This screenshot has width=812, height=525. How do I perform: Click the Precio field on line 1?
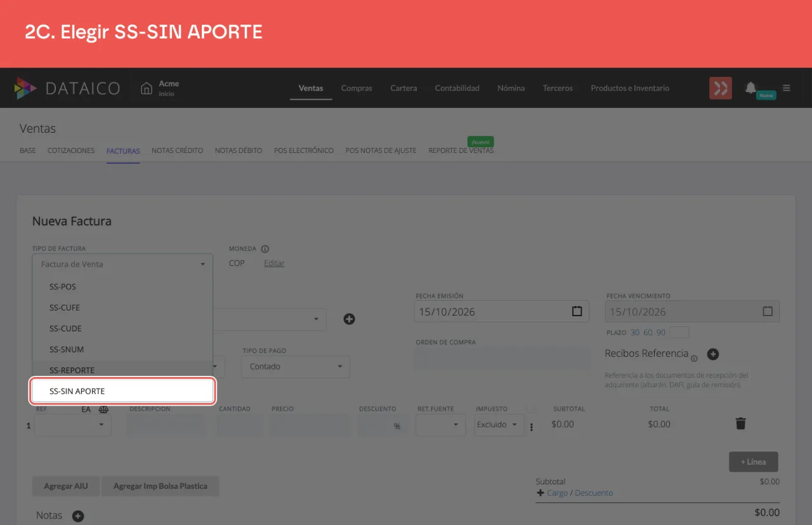pyautogui.click(x=310, y=425)
